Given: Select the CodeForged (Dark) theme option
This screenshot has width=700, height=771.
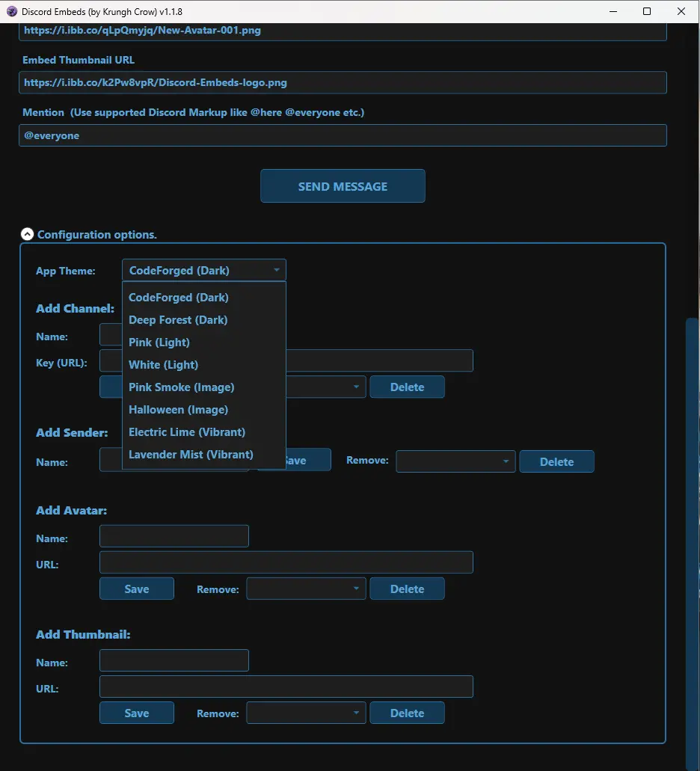Looking at the screenshot, I should click(179, 298).
